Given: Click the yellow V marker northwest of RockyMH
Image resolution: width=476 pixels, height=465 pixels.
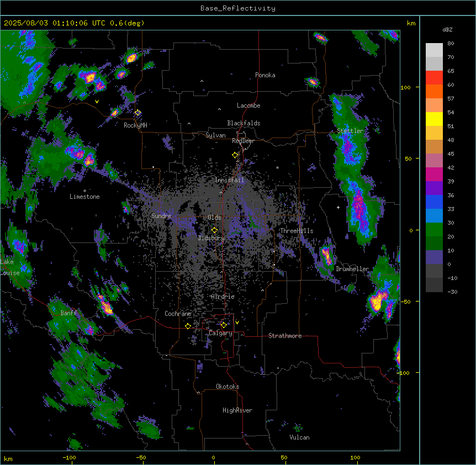Looking at the screenshot, I should (x=97, y=102).
